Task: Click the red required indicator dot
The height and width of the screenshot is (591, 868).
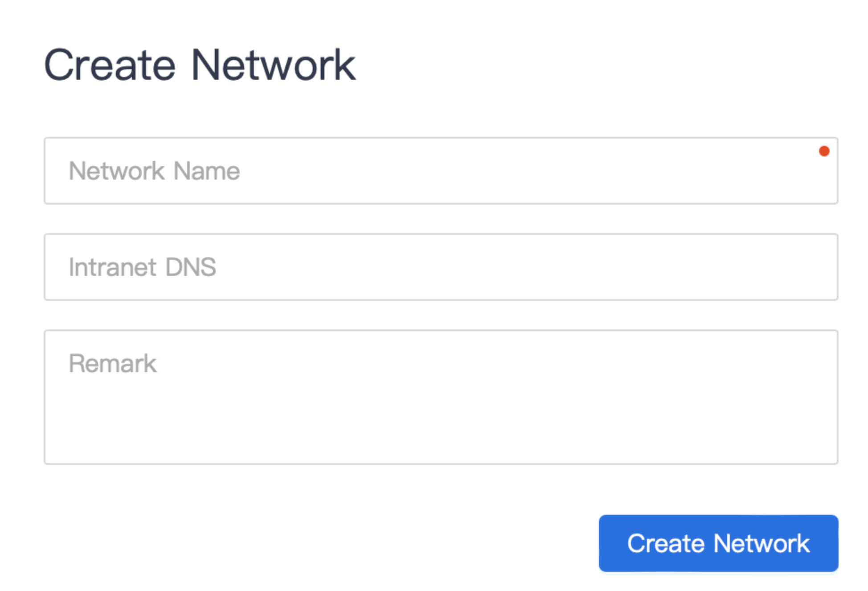Action: [x=824, y=152]
